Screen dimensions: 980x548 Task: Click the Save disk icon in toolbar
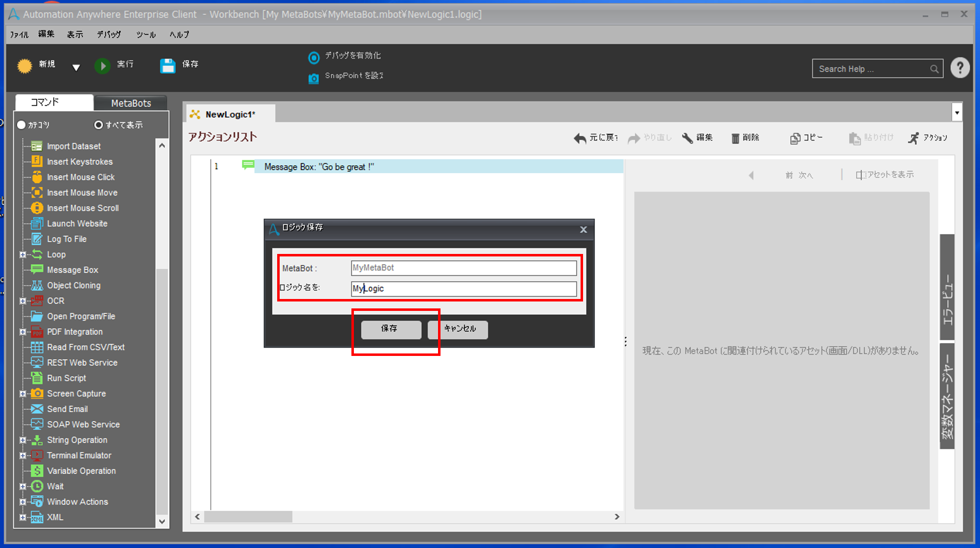[x=167, y=65]
